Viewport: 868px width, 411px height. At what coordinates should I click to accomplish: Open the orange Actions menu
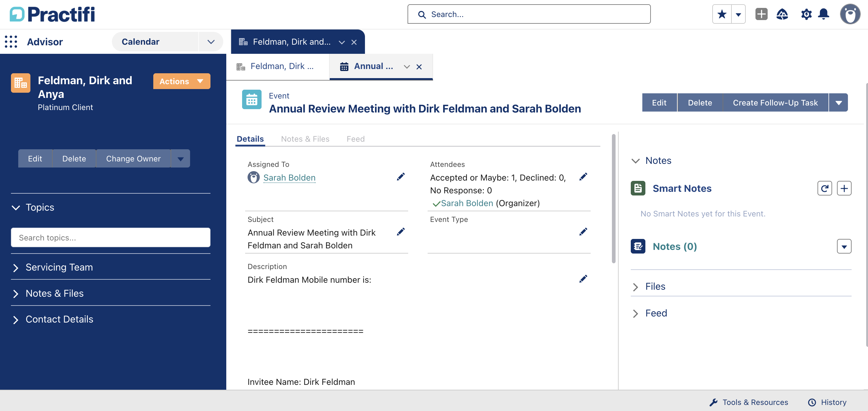[x=182, y=81]
